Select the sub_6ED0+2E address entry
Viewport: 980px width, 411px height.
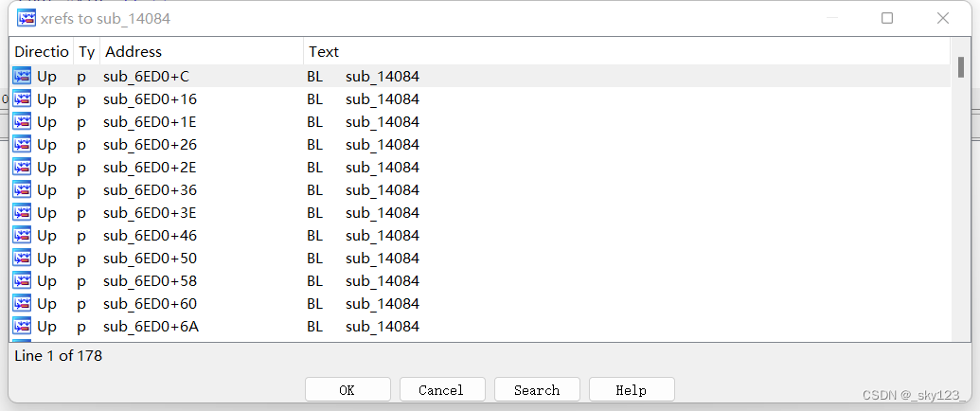tap(150, 167)
